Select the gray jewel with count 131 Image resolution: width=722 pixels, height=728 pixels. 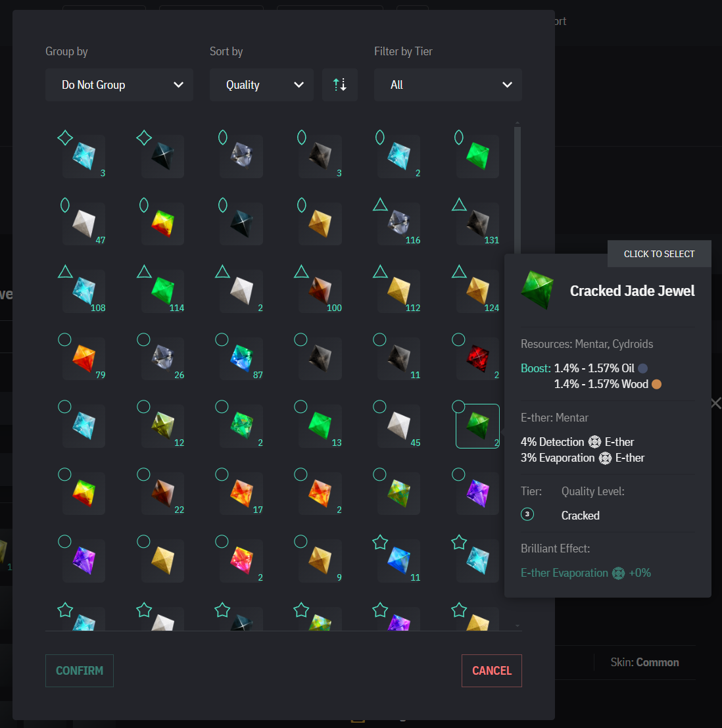[477, 224]
